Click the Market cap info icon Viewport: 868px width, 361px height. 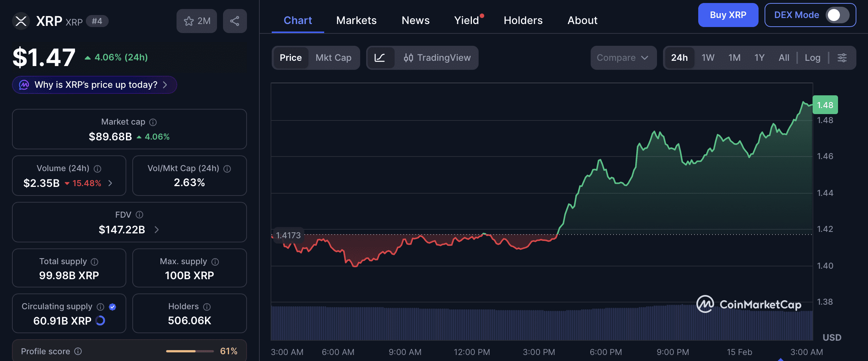153,122
